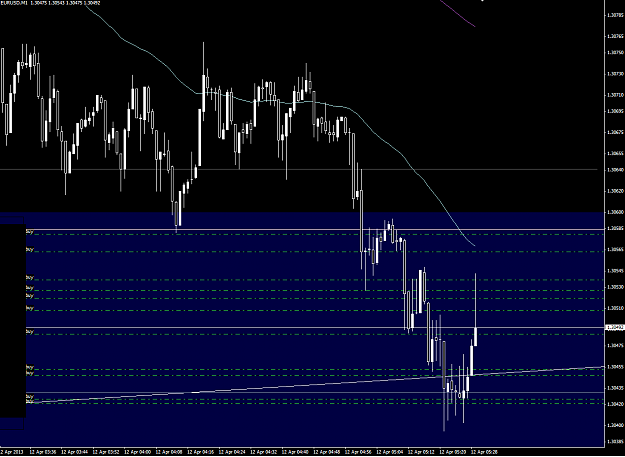
Task: Click the 1.30675 price axis label
Action: coord(615,132)
